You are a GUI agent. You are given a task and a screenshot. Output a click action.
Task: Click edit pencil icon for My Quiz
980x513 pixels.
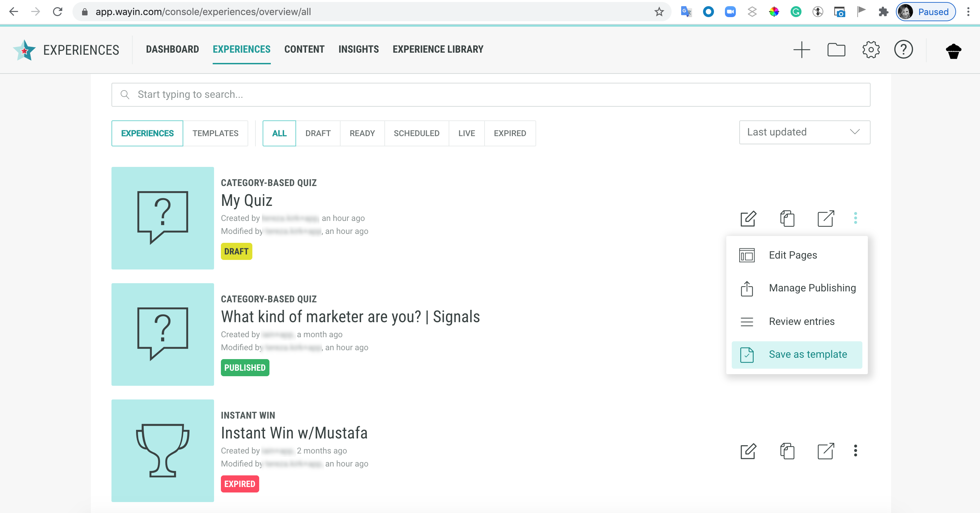[748, 219]
